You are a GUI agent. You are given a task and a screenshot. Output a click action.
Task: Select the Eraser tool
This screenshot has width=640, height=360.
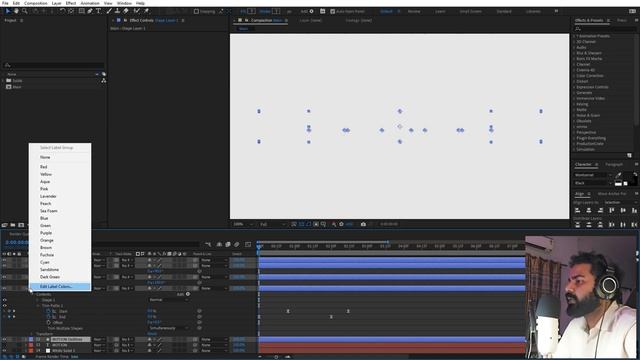[126, 11]
